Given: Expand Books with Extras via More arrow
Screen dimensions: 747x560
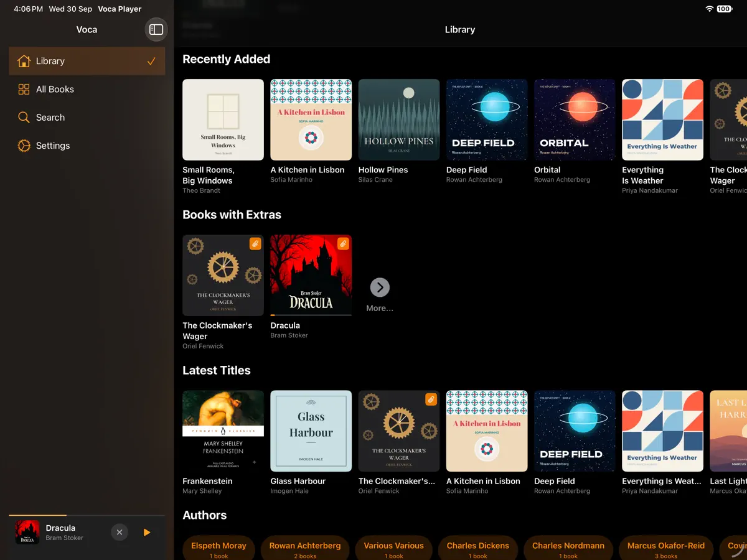Looking at the screenshot, I should 380,287.
